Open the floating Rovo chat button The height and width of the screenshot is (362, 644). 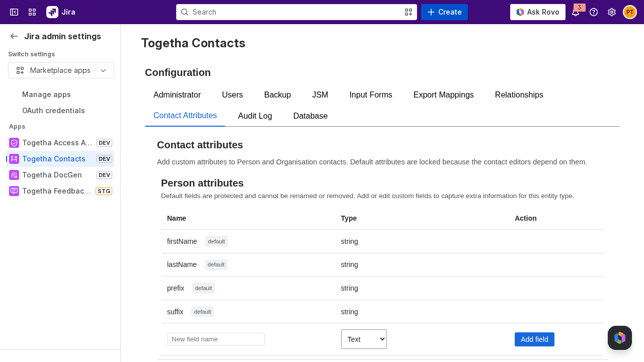620,338
